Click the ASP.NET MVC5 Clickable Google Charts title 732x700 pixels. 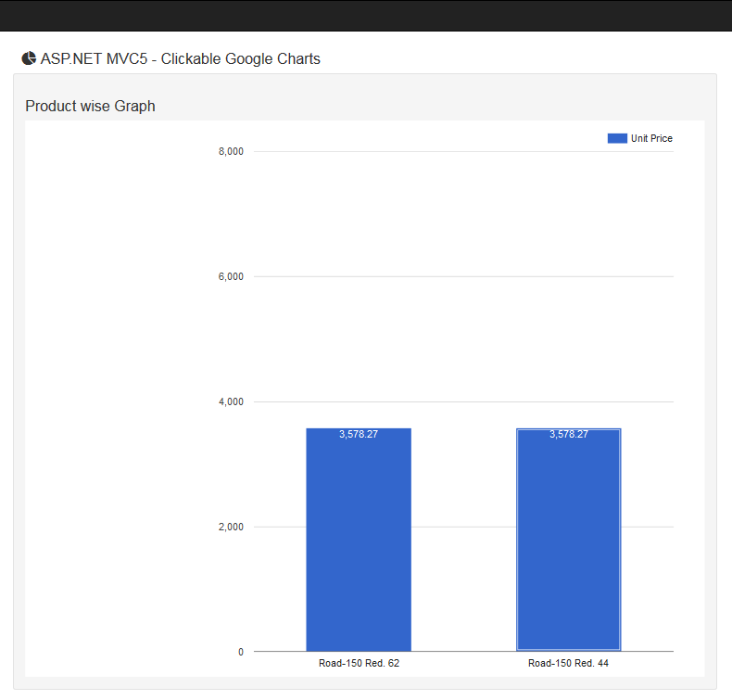coord(180,59)
